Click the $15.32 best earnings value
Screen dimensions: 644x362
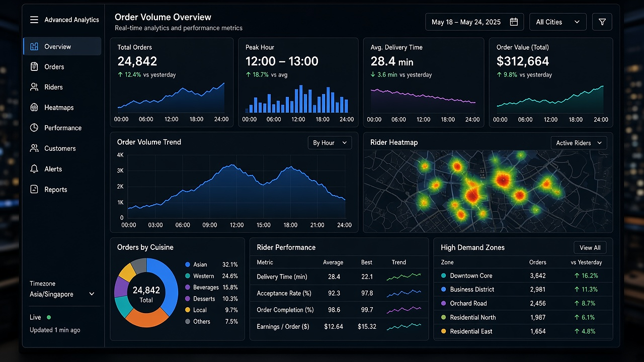coord(367,327)
